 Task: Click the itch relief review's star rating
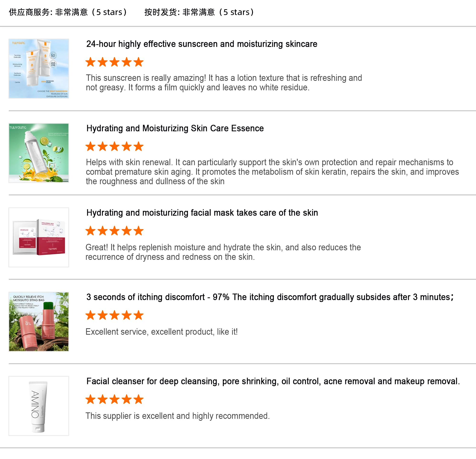pos(115,315)
